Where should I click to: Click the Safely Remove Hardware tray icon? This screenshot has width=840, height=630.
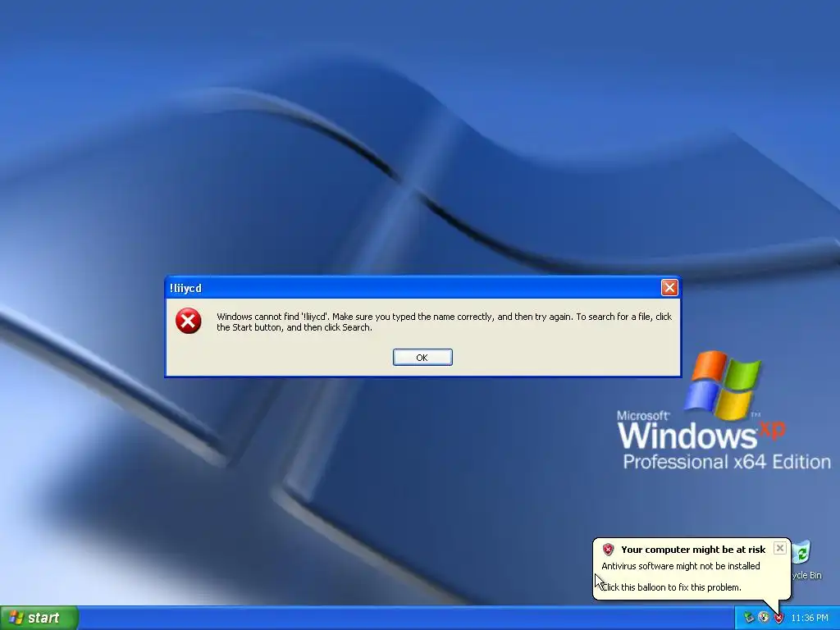[748, 618]
